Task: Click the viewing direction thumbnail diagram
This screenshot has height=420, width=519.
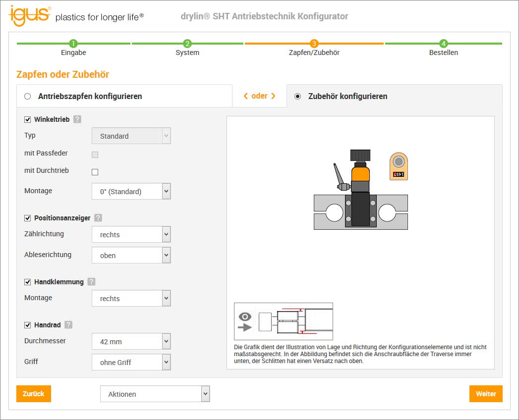Action: tap(283, 321)
